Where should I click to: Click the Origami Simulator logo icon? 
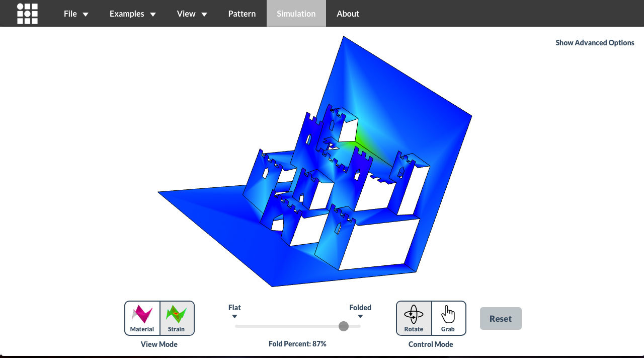tap(27, 14)
